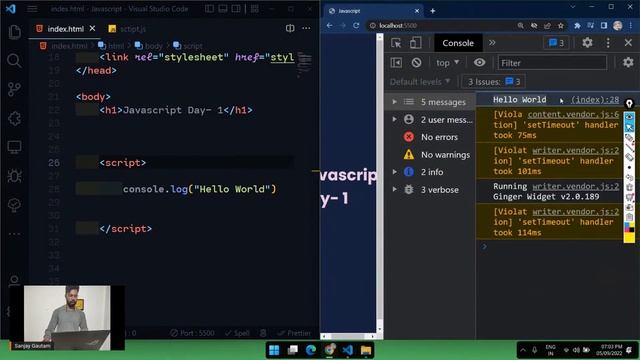
Task: Open the Run and Debug bug icon
Action: (15, 176)
